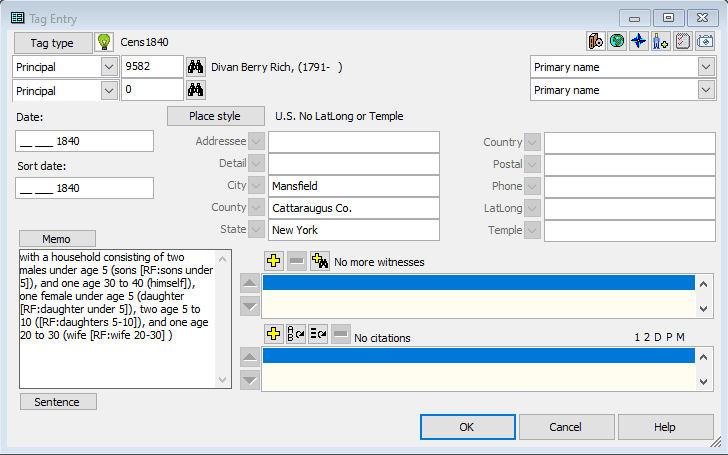
Task: Click binoculars beside second principal ID 0
Action: click(x=195, y=90)
